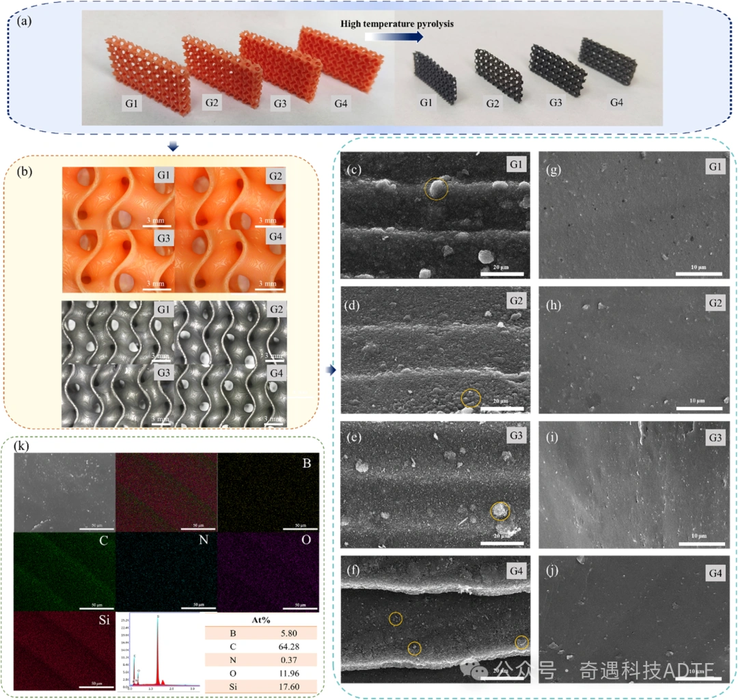This screenshot has width=738, height=700.
Task: Click the blue arrow pointing to SEM panels
Action: [x=331, y=370]
